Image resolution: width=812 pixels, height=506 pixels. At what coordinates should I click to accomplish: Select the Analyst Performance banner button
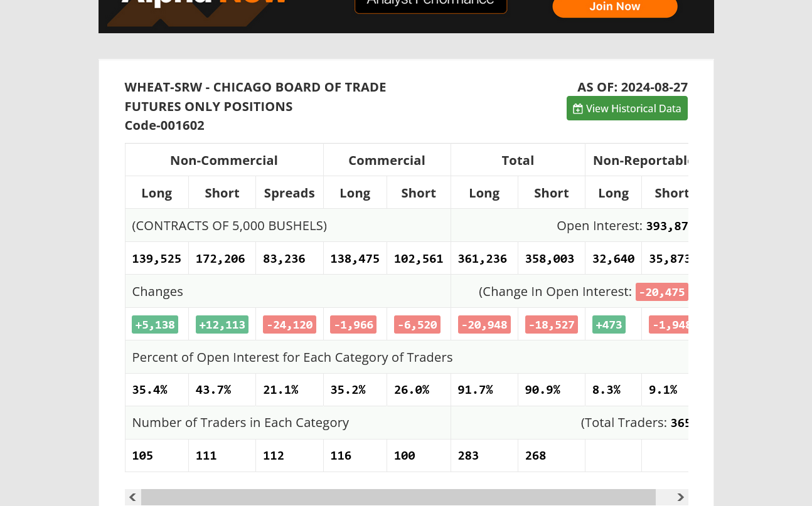(430, 5)
